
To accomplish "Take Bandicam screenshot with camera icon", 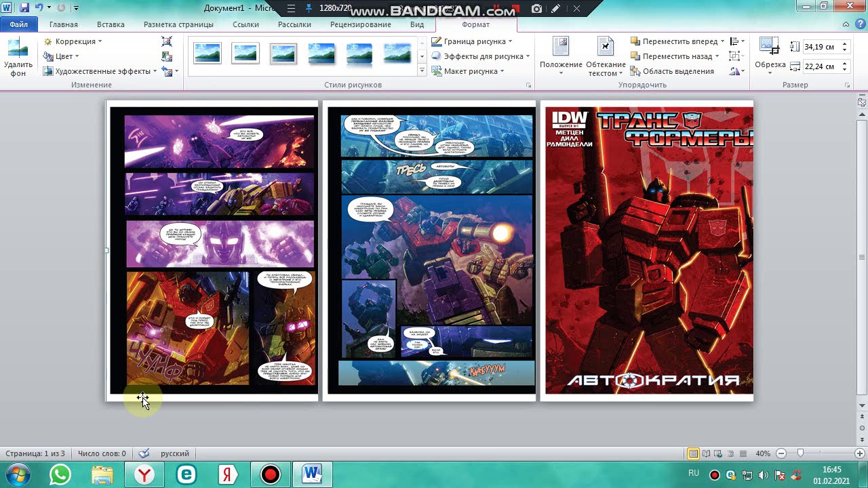I will pyautogui.click(x=536, y=8).
